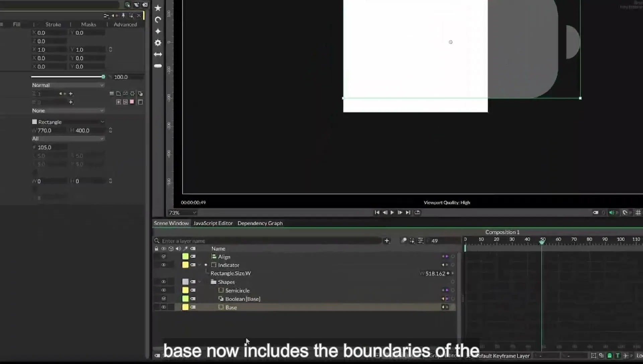Play the composition
Viewport: 643px width, 364px height.
point(392,212)
